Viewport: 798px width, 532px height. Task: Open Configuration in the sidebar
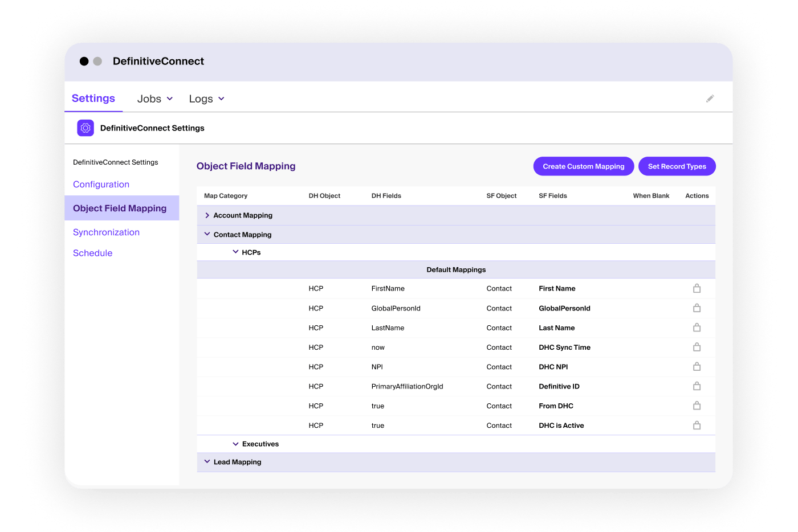[101, 185]
